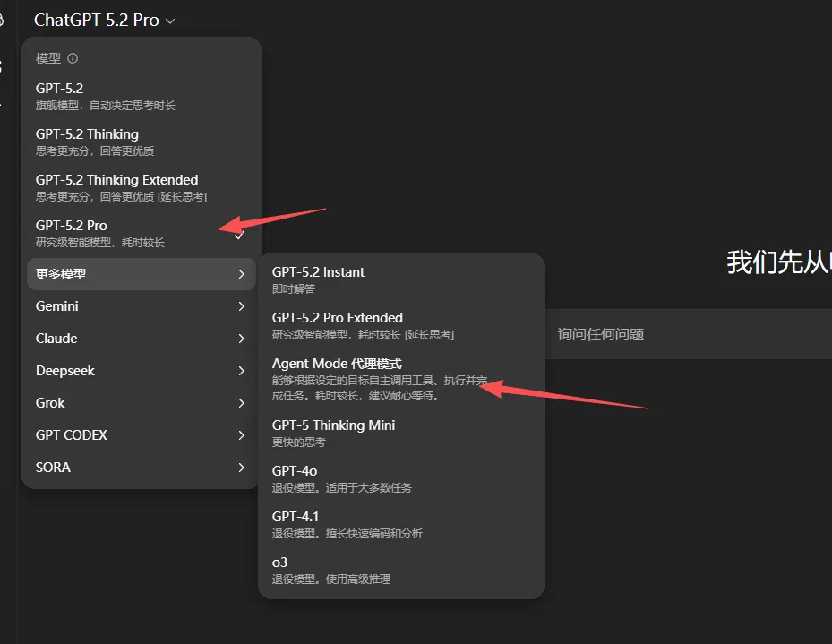Expand the Gemini submenu chevron
832x644 pixels.
tap(241, 306)
